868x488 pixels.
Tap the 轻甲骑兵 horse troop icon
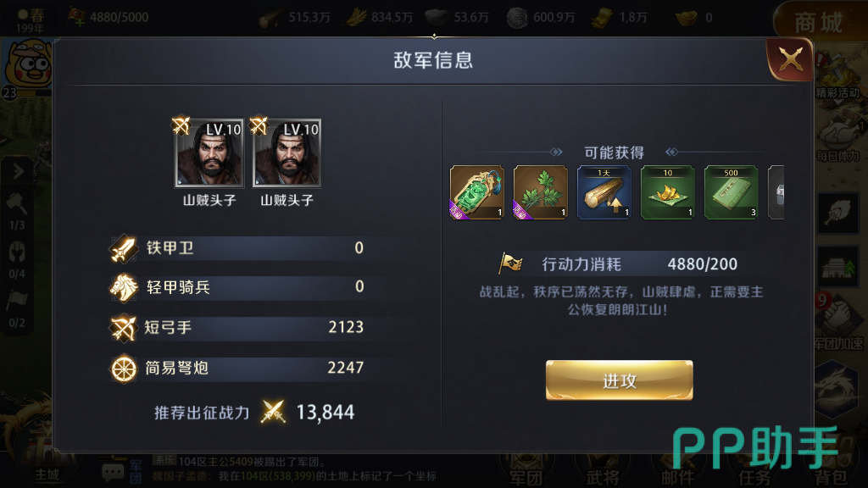coord(123,288)
